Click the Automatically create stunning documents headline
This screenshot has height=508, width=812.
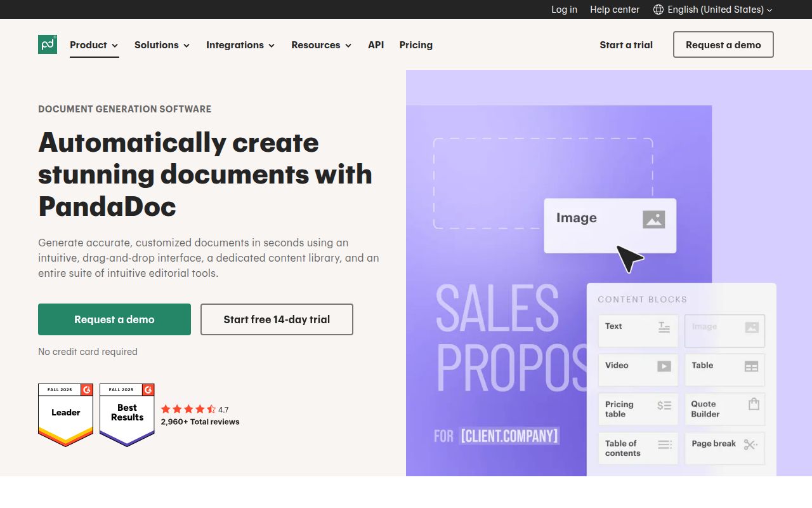pos(206,174)
